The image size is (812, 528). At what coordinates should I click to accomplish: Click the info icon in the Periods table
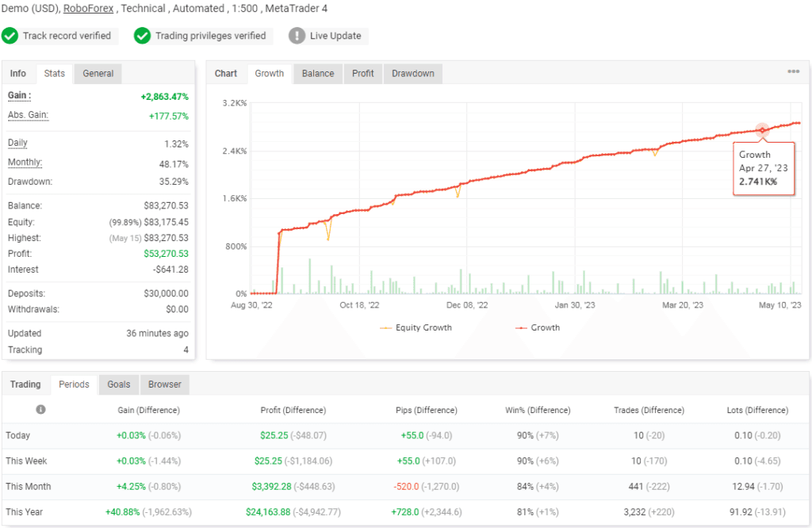[x=40, y=409]
